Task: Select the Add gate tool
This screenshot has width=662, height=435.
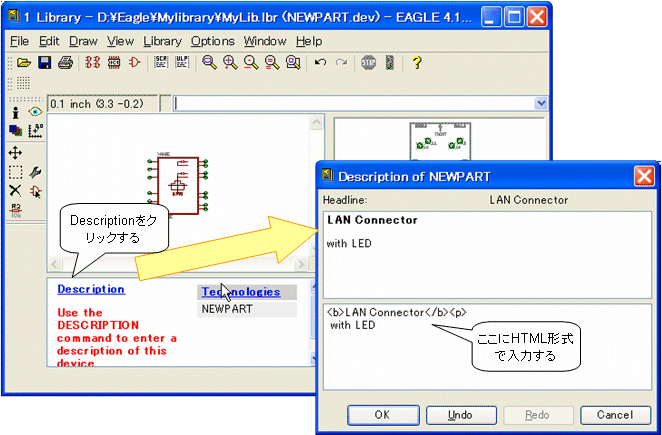Action: tap(36, 191)
